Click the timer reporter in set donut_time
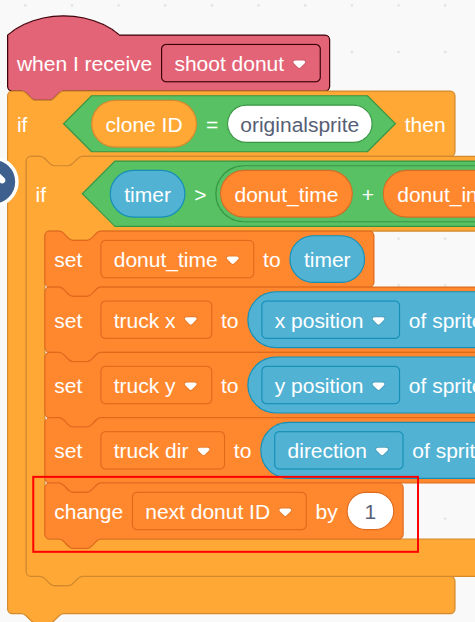Viewport: 475px width, 622px height. 327,260
